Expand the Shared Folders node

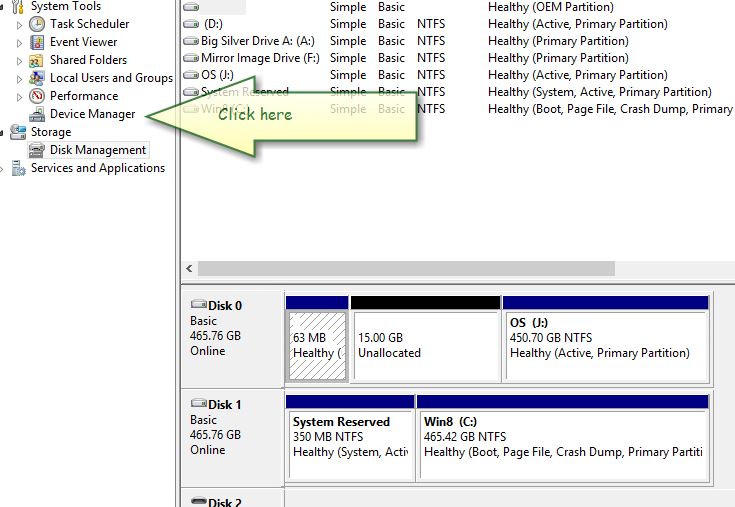coord(19,61)
